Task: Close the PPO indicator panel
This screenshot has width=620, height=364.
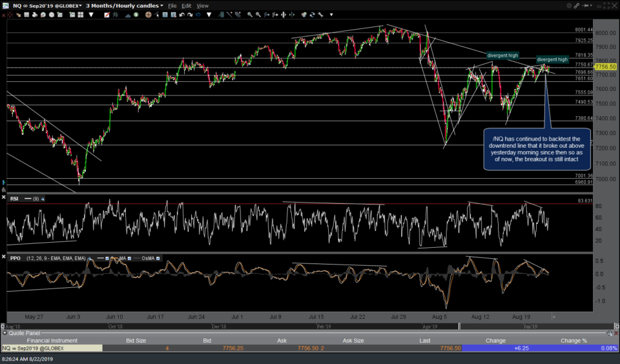Action: coord(4,256)
